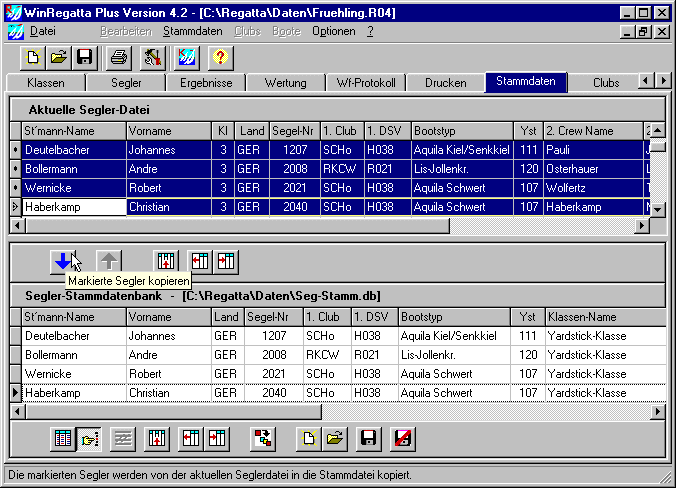676x488 pixels.
Task: Click the open folder icon in the bottom toolbar
Action: pyautogui.click(x=335, y=437)
